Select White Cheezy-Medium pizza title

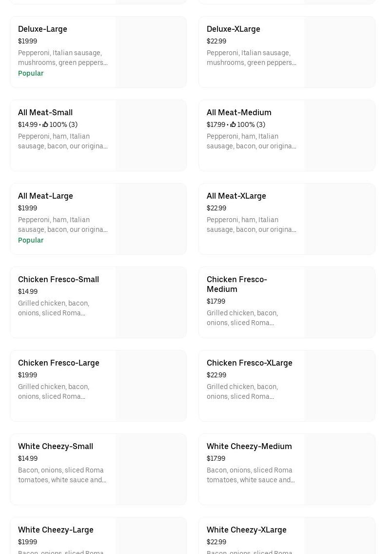[249, 447]
